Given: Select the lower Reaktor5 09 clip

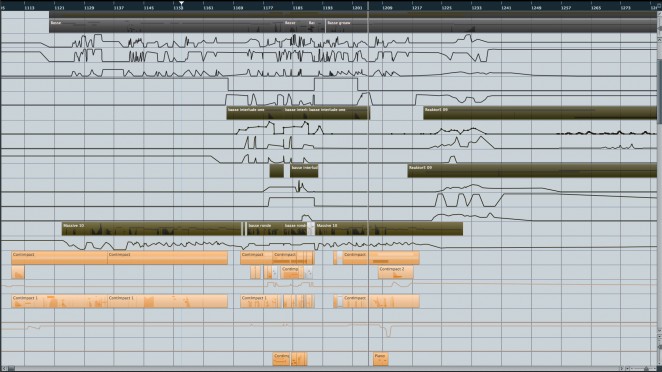Looking at the screenshot, I should [532, 171].
